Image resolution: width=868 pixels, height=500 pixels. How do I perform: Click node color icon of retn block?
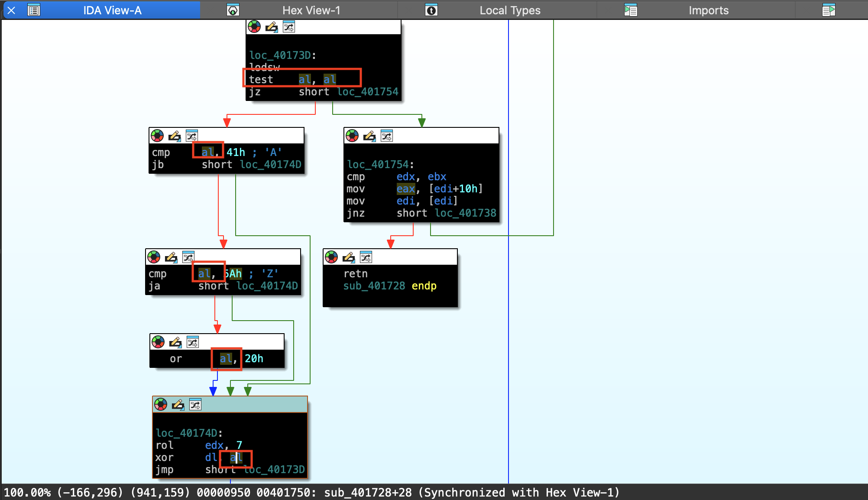331,257
